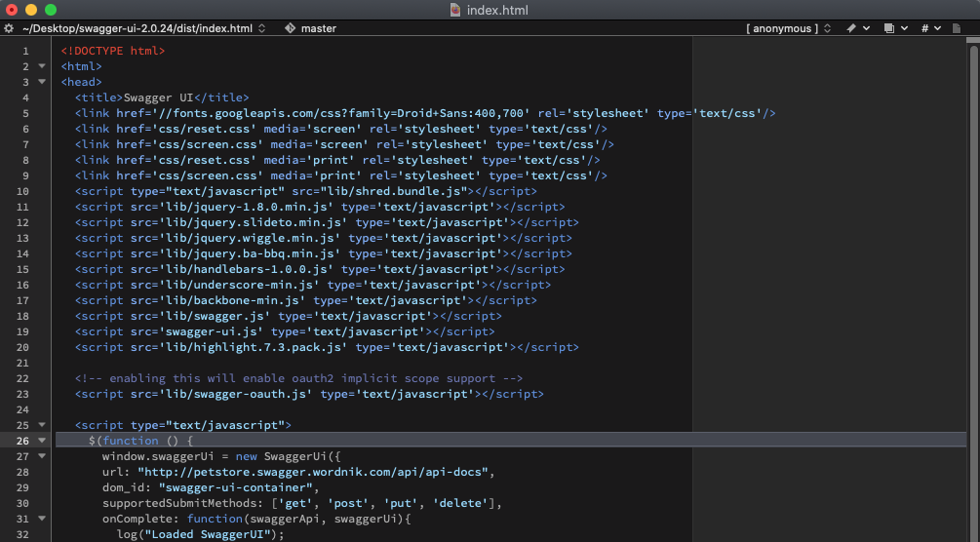This screenshot has height=542, width=980.
Task: Click "lib/shred.bundle.js" source string
Action: point(393,191)
